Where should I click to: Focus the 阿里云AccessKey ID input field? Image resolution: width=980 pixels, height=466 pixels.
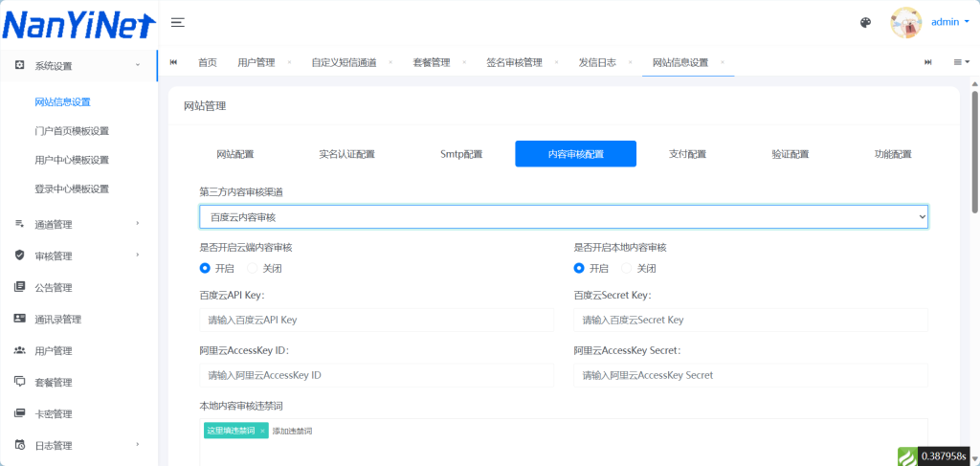(376, 375)
